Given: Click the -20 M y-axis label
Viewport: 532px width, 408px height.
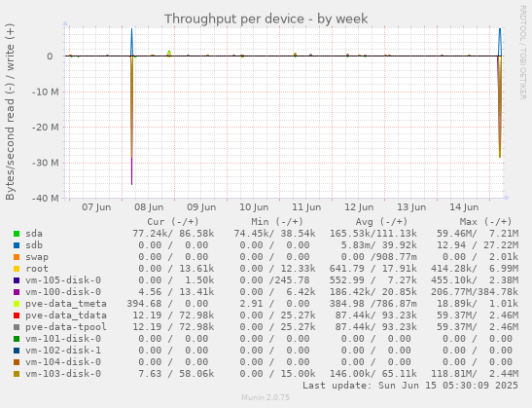Looking at the screenshot, I should 46,128.
